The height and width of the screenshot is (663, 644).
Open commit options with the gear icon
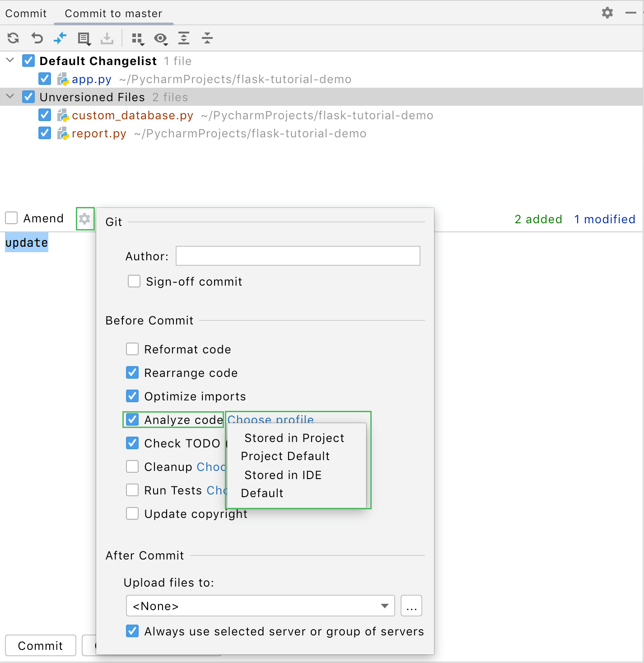click(85, 219)
